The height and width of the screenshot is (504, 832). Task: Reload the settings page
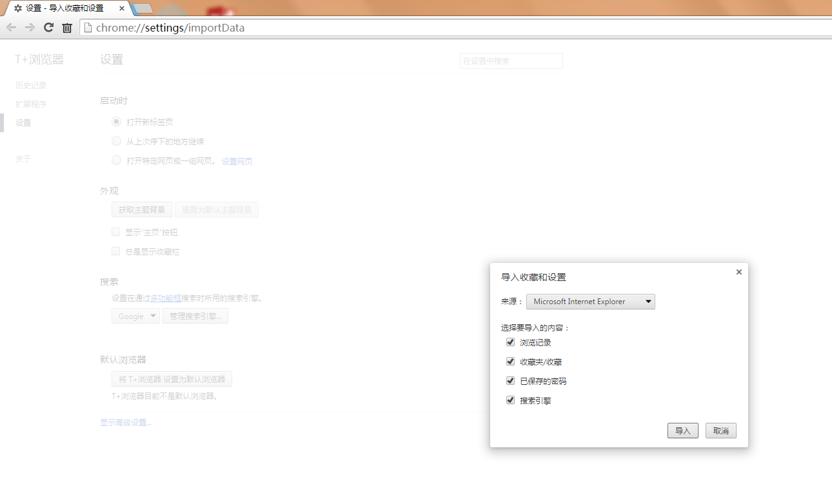(48, 28)
